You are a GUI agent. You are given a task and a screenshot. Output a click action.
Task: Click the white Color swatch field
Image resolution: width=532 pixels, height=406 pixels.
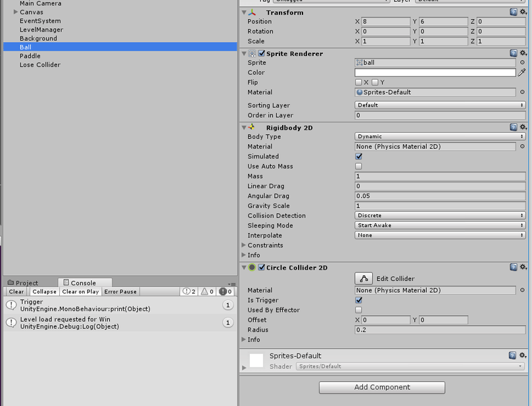435,72
